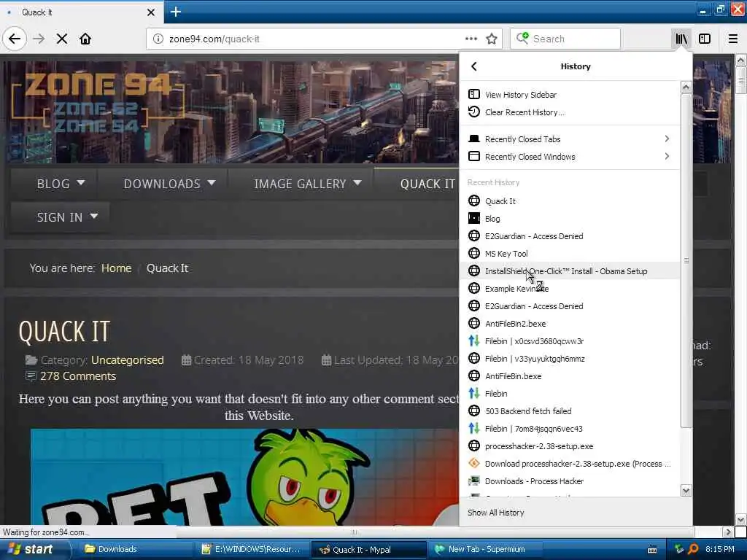Click the address bar URL field
The width and height of the screenshot is (747, 560).
314,39
